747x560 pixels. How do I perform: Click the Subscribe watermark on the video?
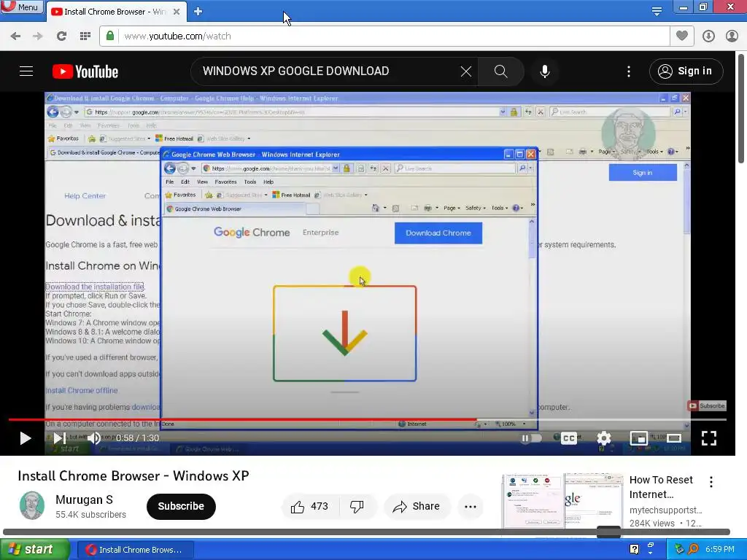pyautogui.click(x=706, y=405)
